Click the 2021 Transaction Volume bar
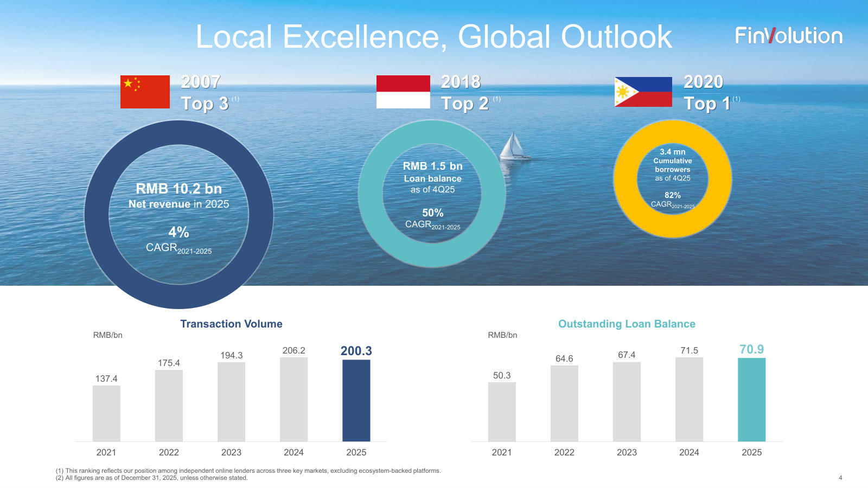 [106, 413]
